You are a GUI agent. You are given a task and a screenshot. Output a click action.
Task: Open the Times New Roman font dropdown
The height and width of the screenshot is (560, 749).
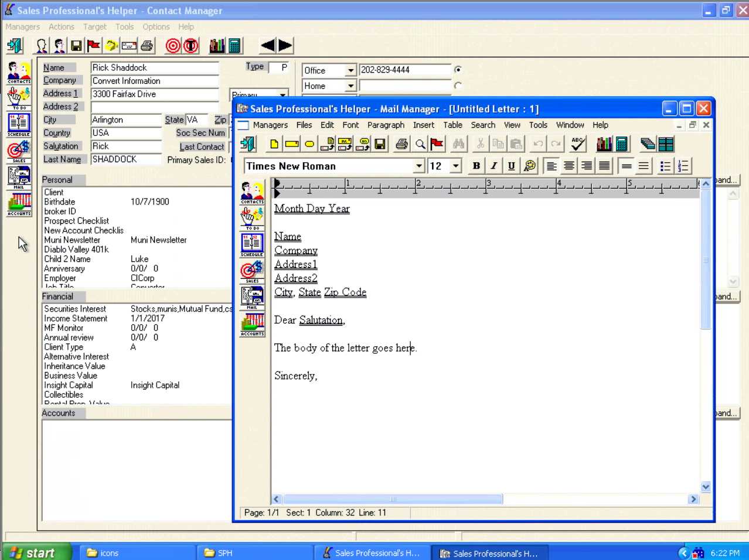(x=418, y=166)
